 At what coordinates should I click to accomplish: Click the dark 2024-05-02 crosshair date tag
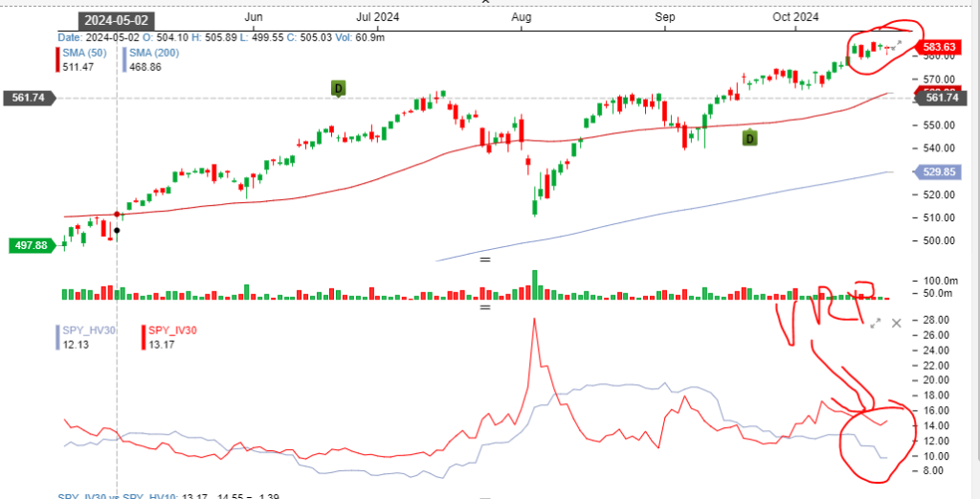(117, 21)
